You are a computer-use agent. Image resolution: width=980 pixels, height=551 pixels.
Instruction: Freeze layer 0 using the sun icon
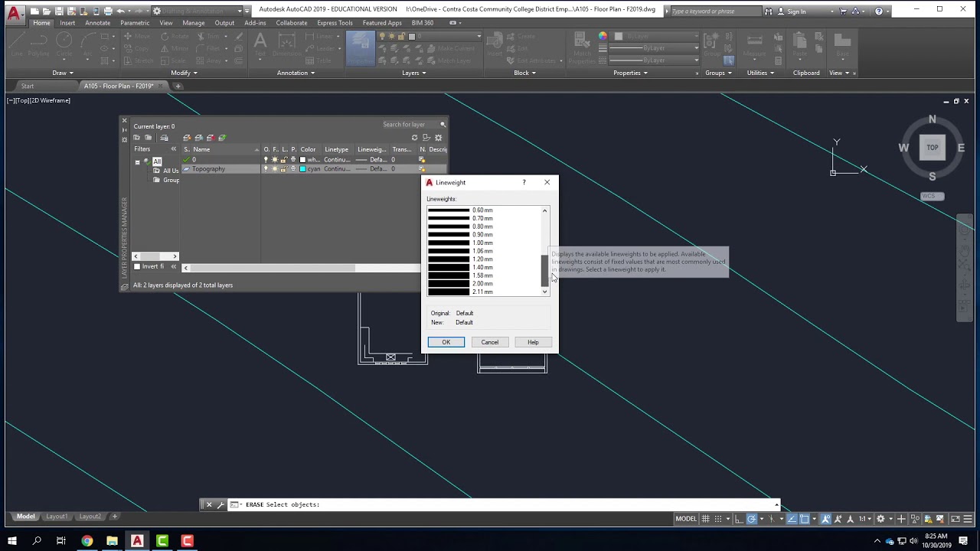(274, 159)
